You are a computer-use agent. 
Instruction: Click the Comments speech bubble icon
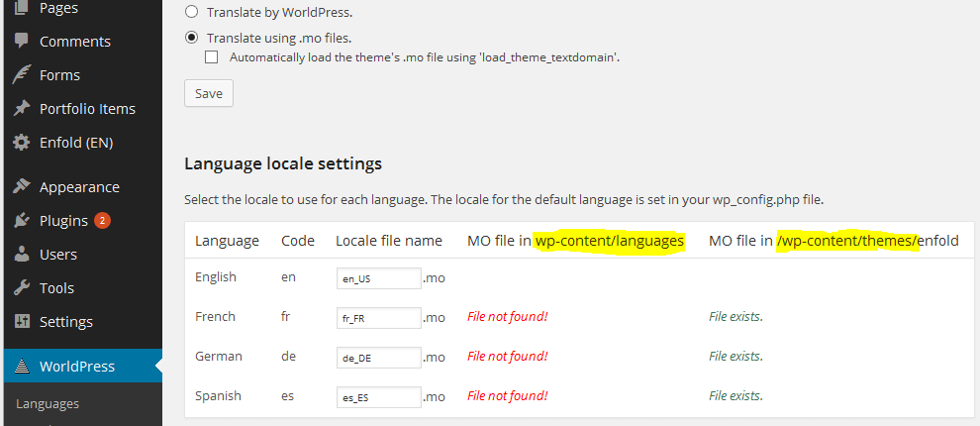[x=21, y=42]
